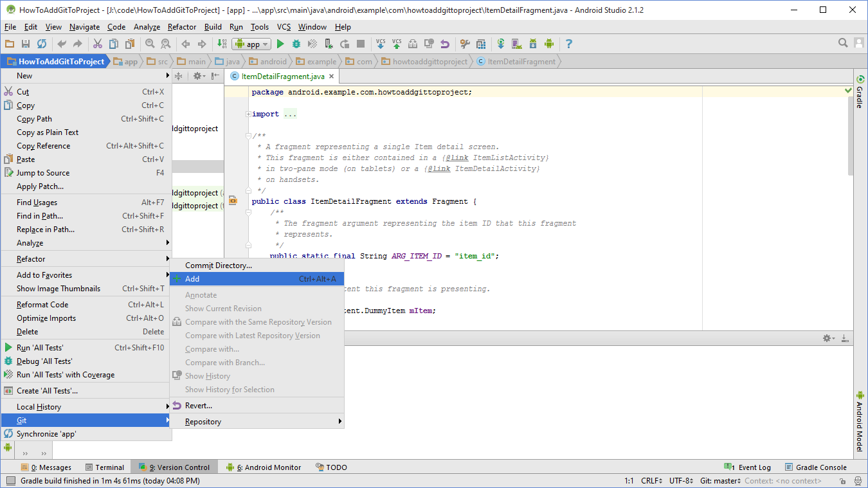
Task: Click the Help question mark icon
Action: click(x=569, y=44)
